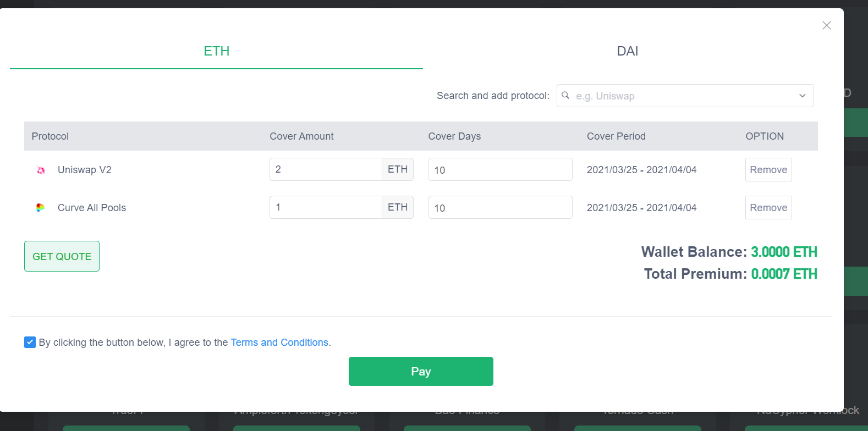Open the Terms and Conditions link

pyautogui.click(x=279, y=342)
